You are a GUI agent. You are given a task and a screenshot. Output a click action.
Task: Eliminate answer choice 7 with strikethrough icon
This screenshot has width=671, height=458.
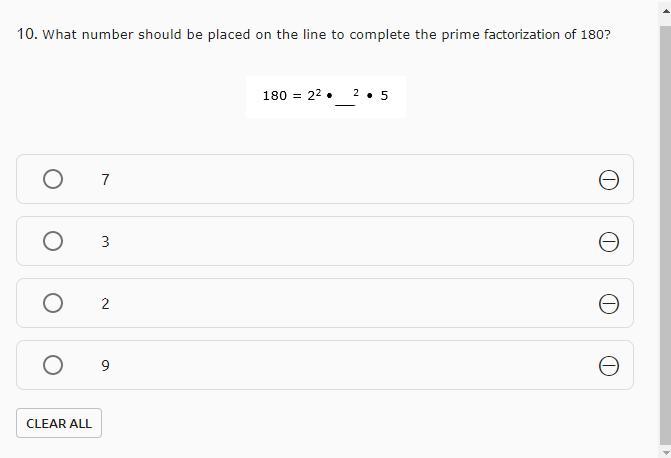(608, 180)
